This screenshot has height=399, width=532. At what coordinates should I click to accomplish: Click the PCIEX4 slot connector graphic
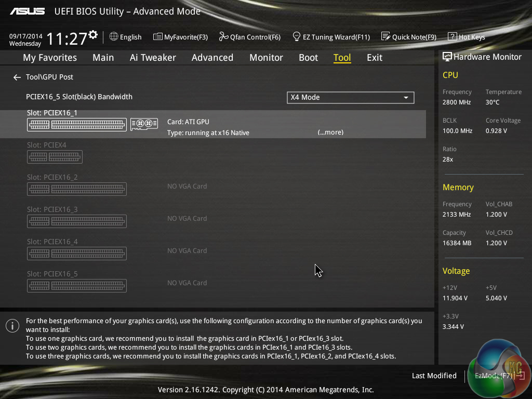(x=55, y=157)
